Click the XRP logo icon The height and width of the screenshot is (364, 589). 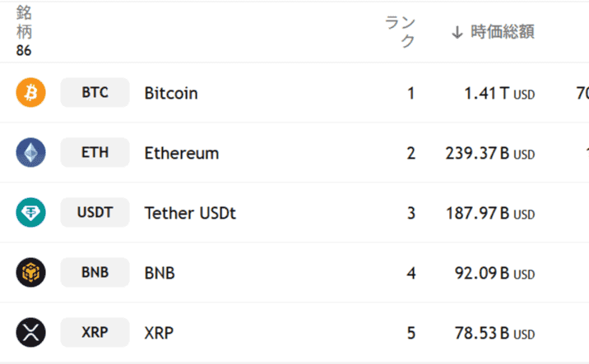click(x=30, y=333)
